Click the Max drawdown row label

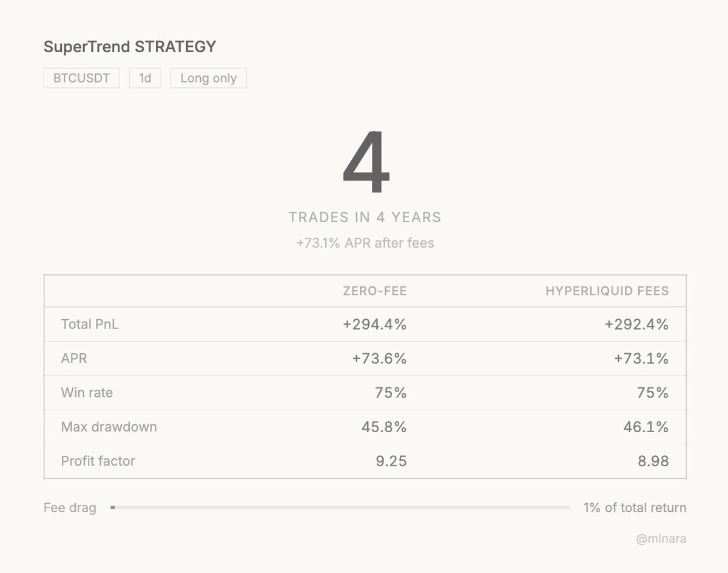pyautogui.click(x=109, y=427)
